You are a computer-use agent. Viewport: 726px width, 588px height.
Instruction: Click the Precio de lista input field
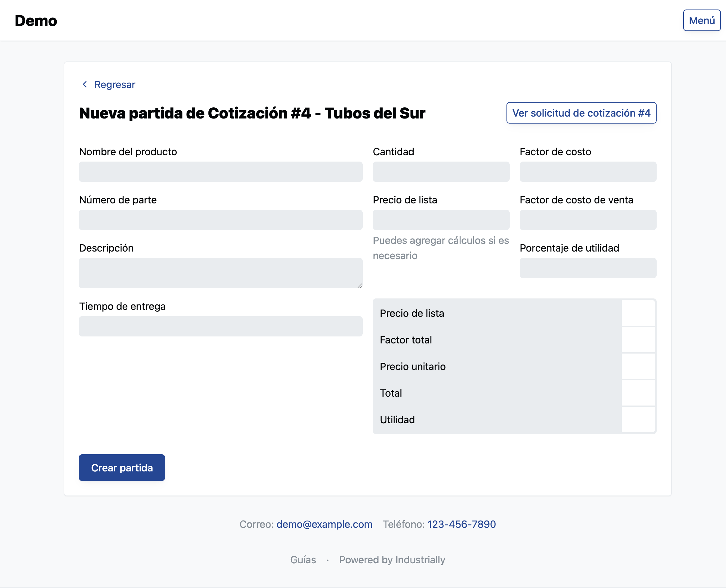(441, 220)
